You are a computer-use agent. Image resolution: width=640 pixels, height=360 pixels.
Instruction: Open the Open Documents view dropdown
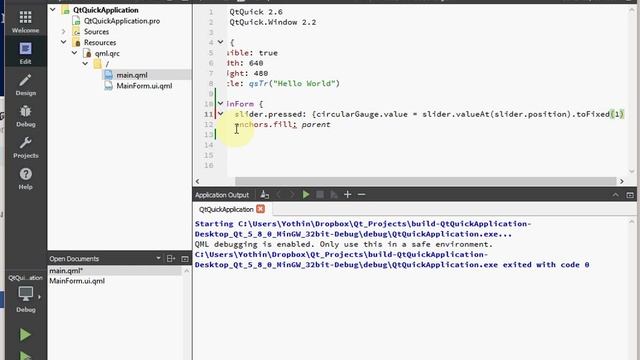(158, 258)
